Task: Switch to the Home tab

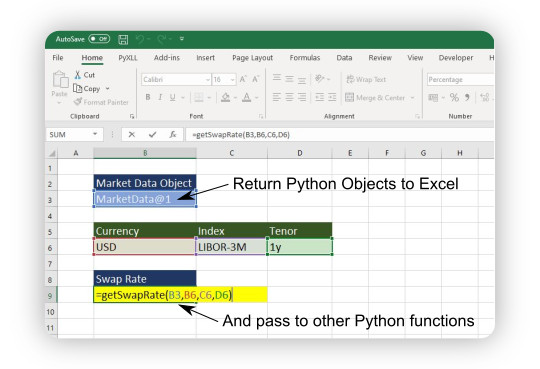Action: 92,58
